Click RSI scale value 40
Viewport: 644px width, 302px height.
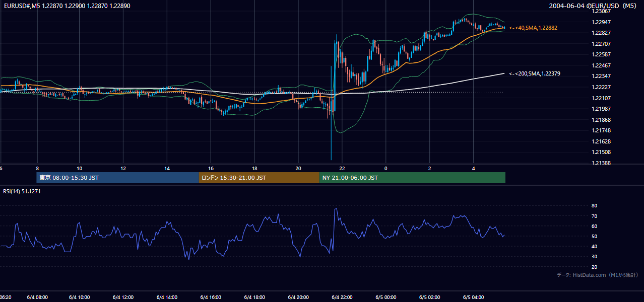click(594, 246)
